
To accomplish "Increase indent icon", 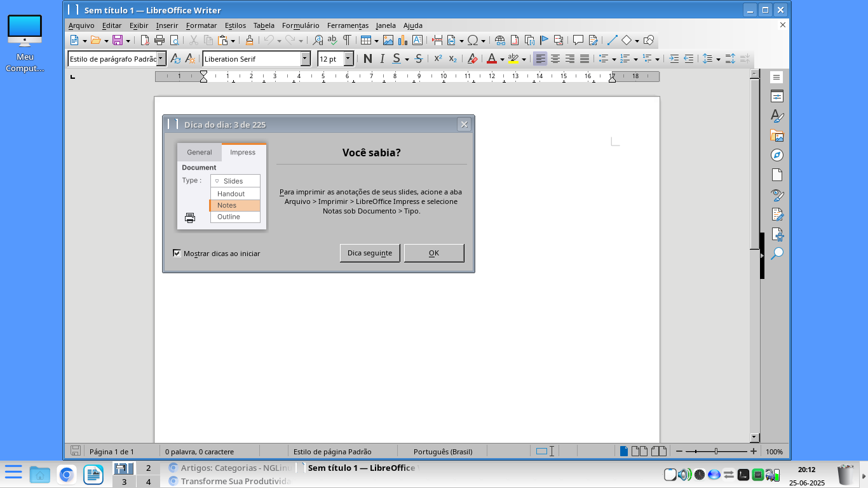I will coord(674,58).
